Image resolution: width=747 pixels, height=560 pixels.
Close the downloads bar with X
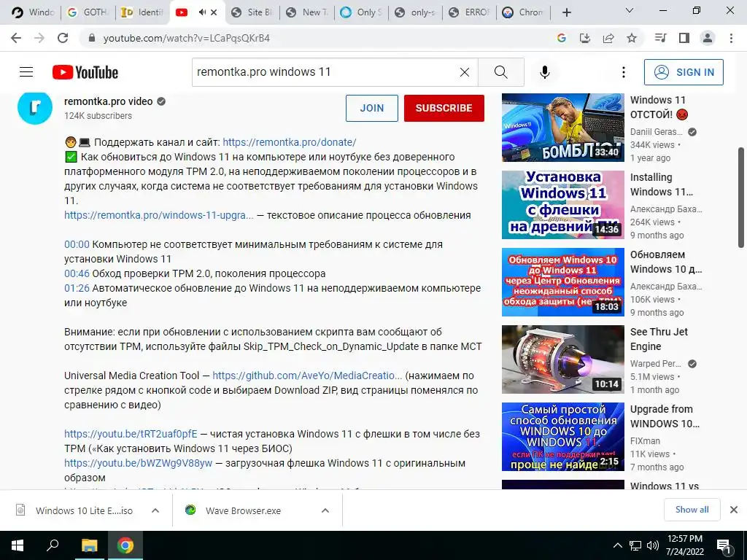734,510
